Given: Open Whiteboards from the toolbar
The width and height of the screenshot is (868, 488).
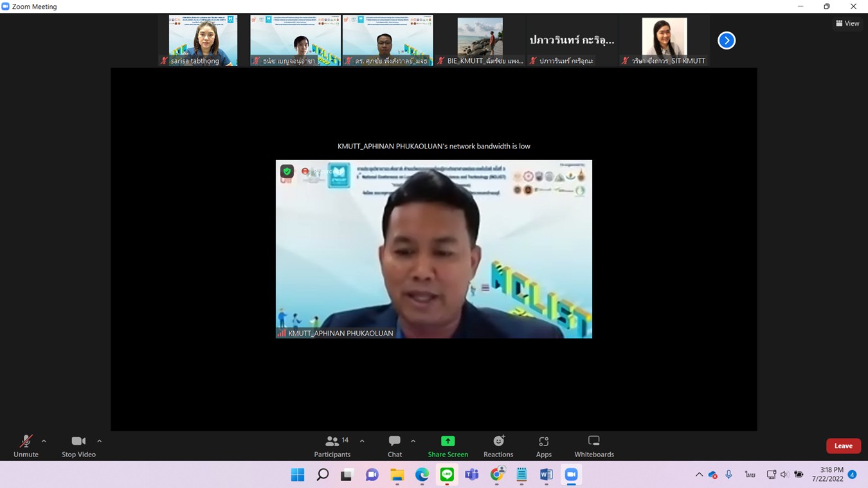Looking at the screenshot, I should point(593,446).
